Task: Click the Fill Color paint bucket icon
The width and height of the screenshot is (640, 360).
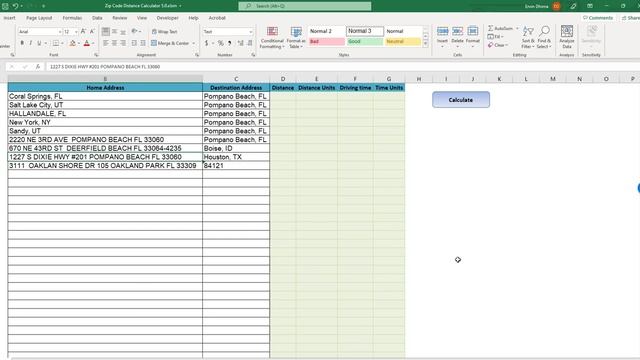Action: click(x=73, y=43)
